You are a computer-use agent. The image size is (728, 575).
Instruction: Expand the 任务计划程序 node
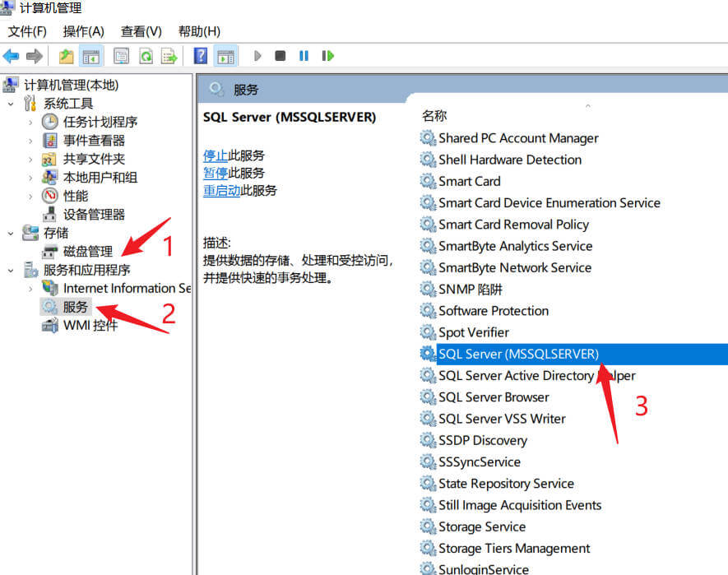point(30,122)
